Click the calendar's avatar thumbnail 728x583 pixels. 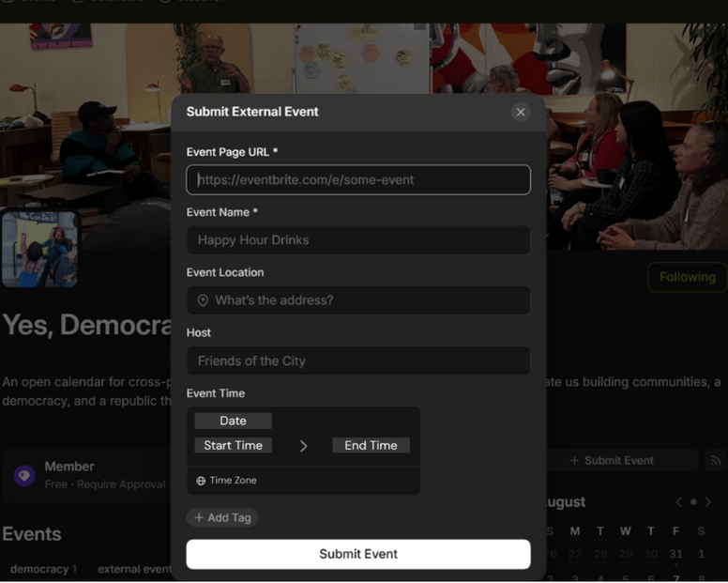[39, 248]
